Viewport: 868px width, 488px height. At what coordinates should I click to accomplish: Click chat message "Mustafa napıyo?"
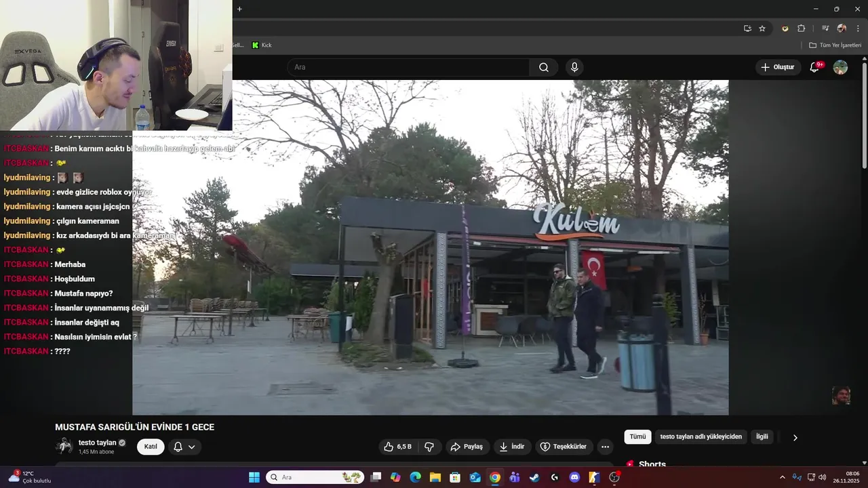coord(83,293)
